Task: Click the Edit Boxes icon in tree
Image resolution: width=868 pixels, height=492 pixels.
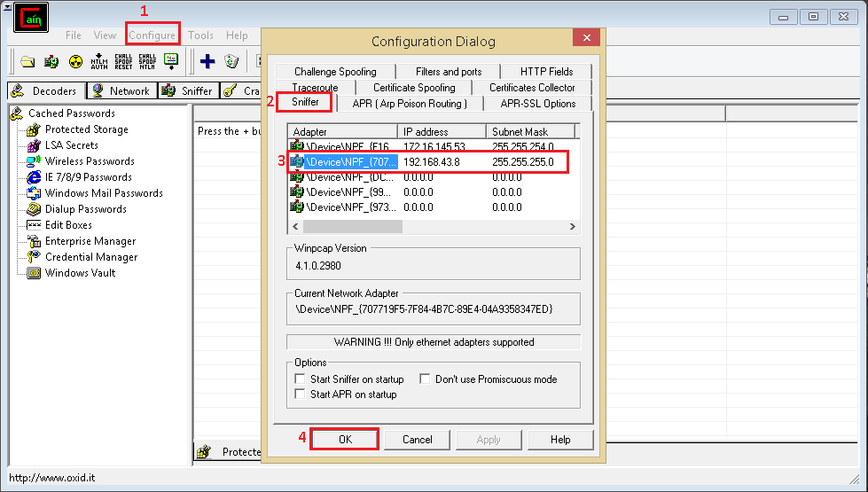Action: pyautogui.click(x=34, y=225)
